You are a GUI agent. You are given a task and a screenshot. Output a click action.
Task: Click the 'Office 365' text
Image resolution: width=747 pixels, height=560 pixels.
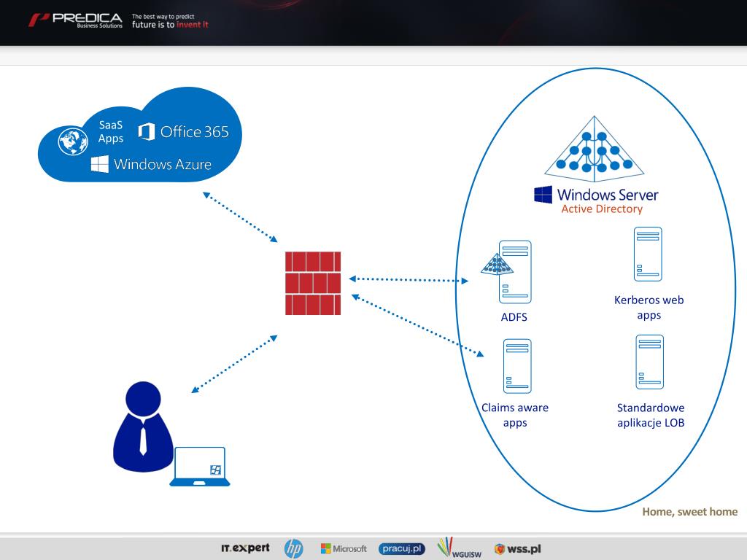click(194, 131)
